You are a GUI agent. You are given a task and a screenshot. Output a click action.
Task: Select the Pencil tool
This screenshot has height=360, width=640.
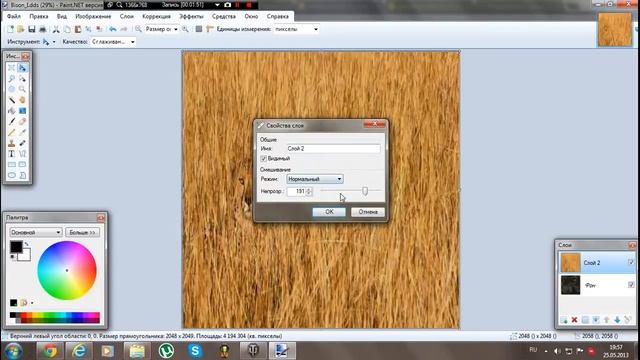(x=11, y=132)
